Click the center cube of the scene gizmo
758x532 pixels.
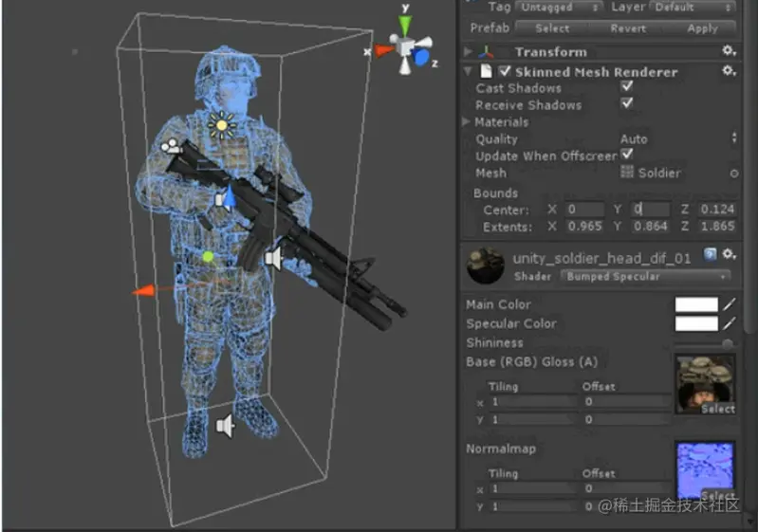(x=405, y=47)
